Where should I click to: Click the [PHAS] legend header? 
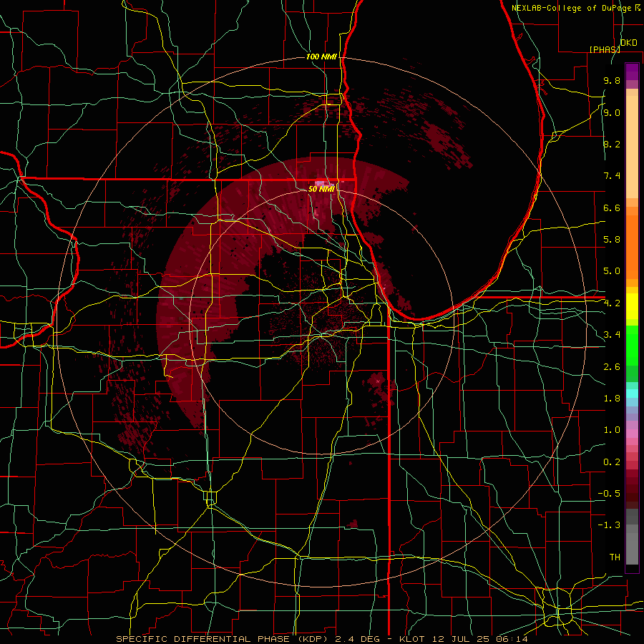click(605, 49)
